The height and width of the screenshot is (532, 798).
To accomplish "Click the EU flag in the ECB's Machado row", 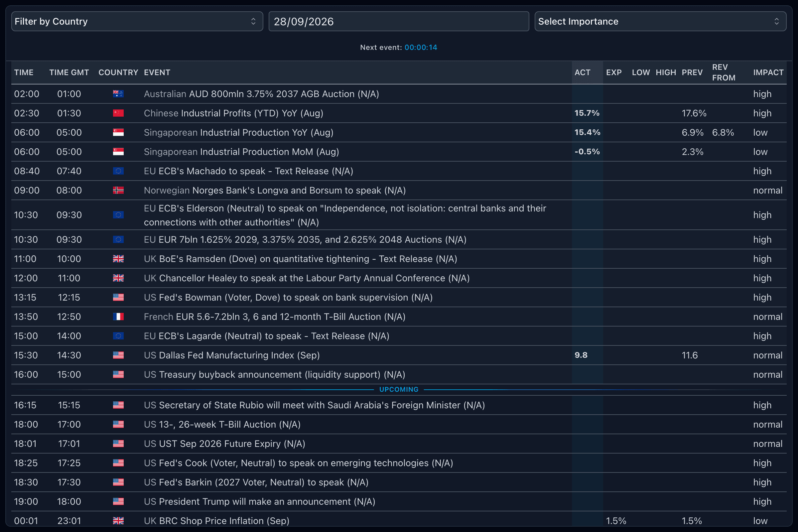I will (x=118, y=171).
